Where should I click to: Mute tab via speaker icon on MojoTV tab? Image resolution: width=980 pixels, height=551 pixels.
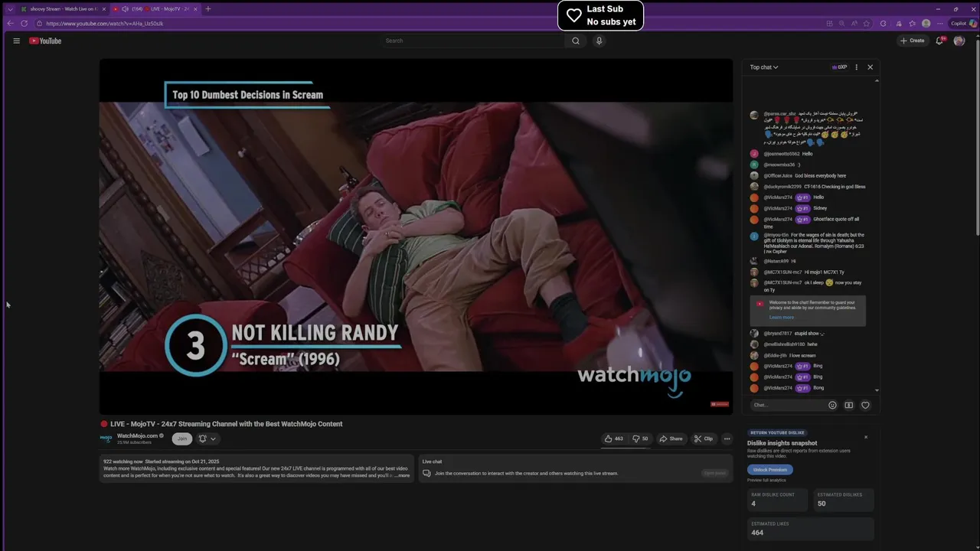[125, 8]
